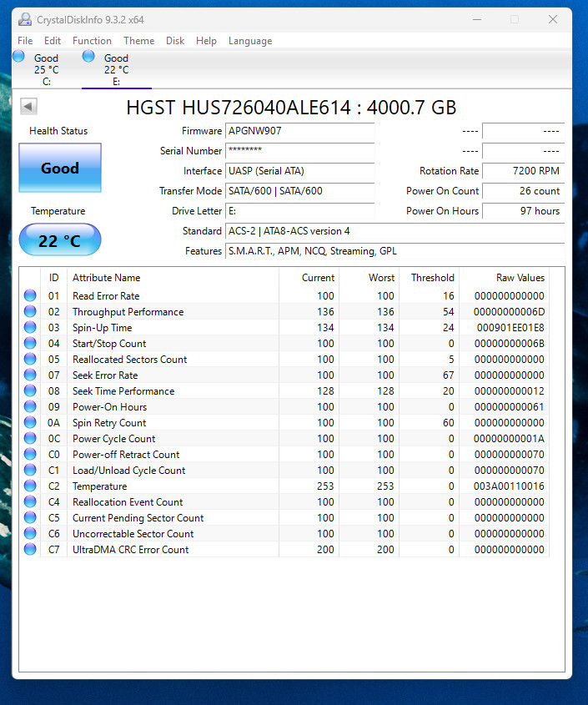This screenshot has width=588, height=705.
Task: Click the UltraDMA CRC Error Count name
Action: [x=130, y=550]
